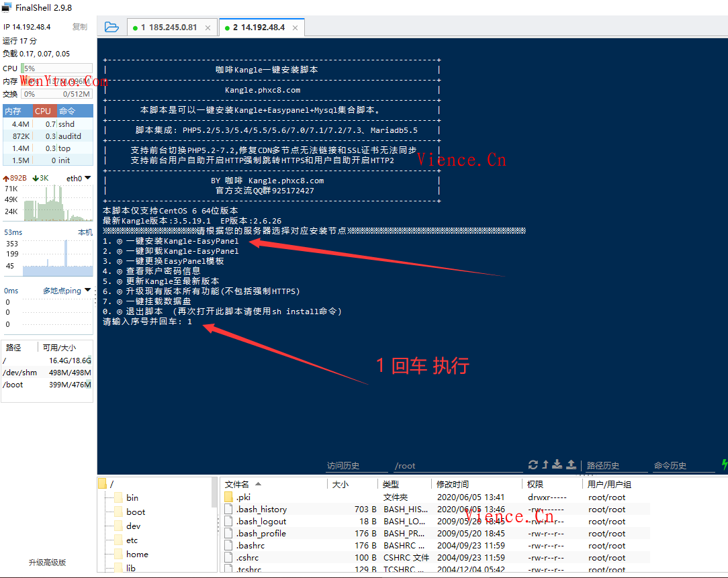The width and height of the screenshot is (728, 578).
Task: Click green status dot on 14.192.48.4 tab
Action: [x=227, y=28]
